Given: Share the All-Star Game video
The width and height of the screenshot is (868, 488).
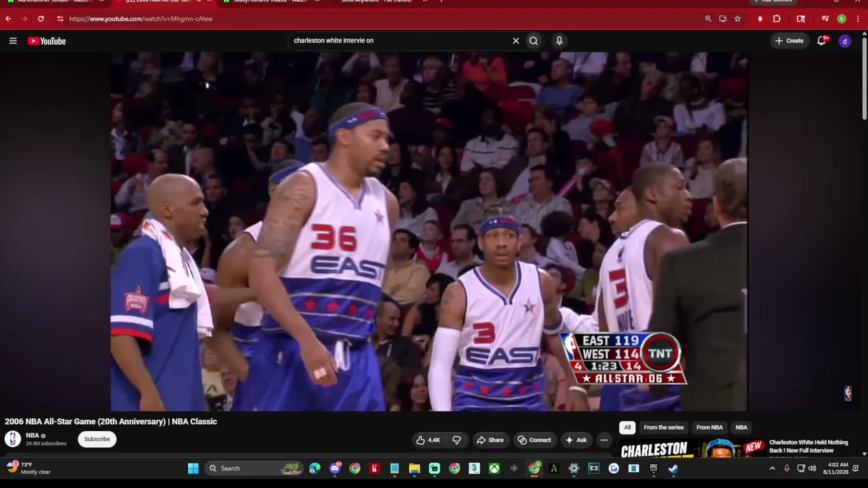Looking at the screenshot, I should pos(490,440).
